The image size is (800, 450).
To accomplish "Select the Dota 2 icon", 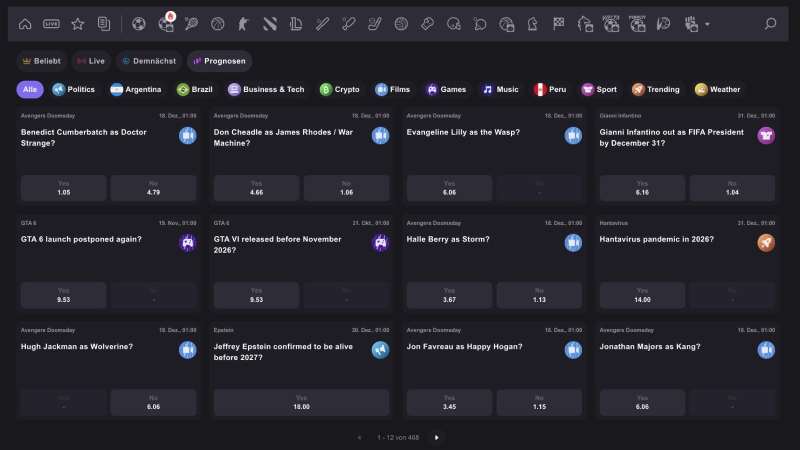I will [270, 24].
